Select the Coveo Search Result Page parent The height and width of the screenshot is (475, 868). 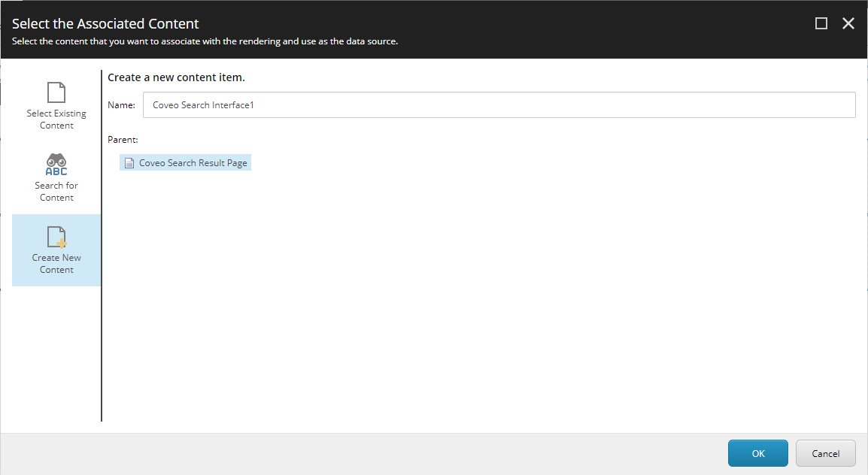click(186, 162)
